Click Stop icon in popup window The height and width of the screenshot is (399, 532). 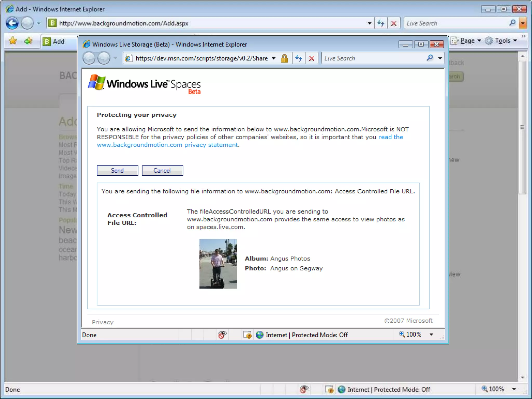[312, 58]
